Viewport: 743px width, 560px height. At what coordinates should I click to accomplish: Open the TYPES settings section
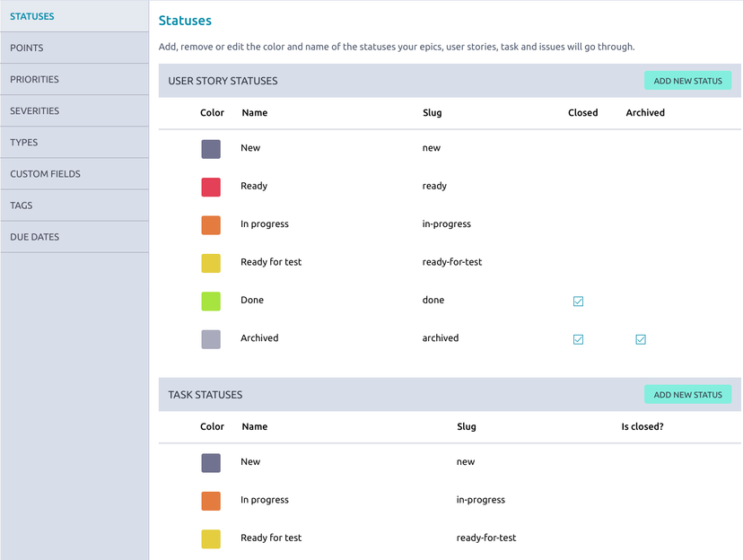pyautogui.click(x=26, y=142)
